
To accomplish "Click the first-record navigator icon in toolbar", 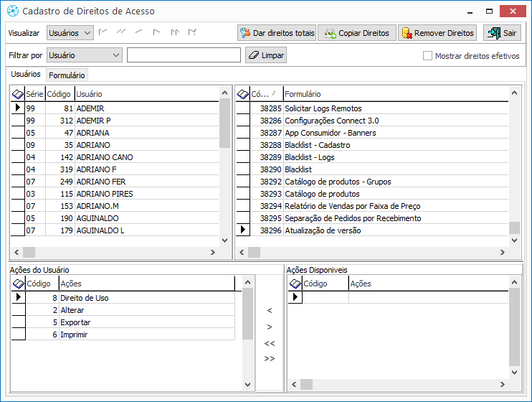I will pos(103,32).
